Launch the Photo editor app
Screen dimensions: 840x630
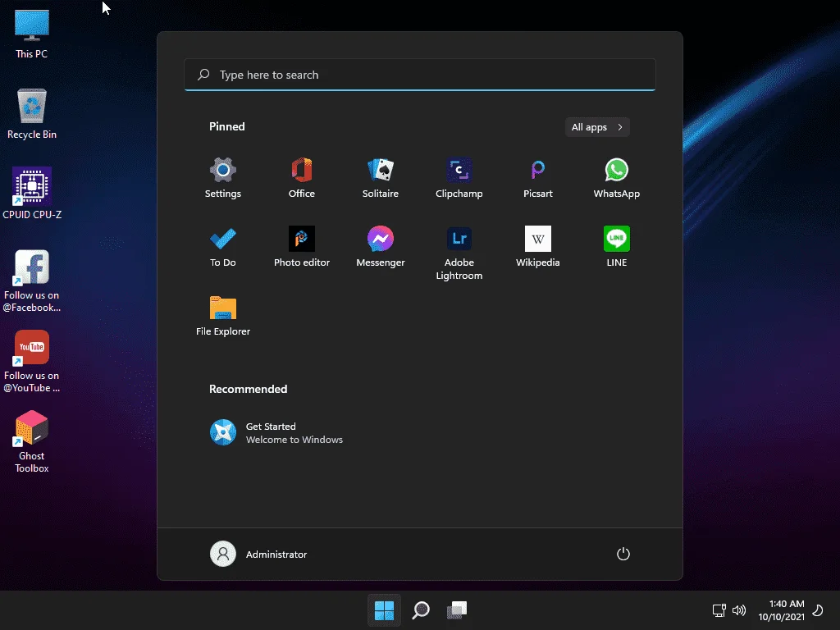tap(302, 247)
